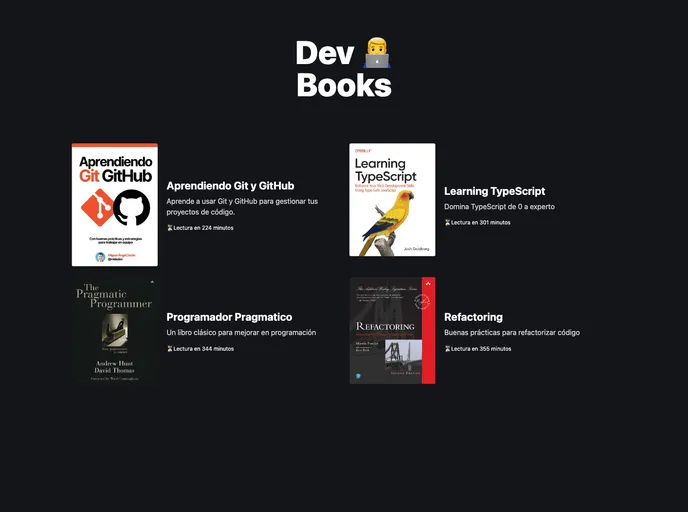Click description 'Buenas prácticas para refactorizar código'
This screenshot has height=512, width=688.
pyautogui.click(x=512, y=333)
